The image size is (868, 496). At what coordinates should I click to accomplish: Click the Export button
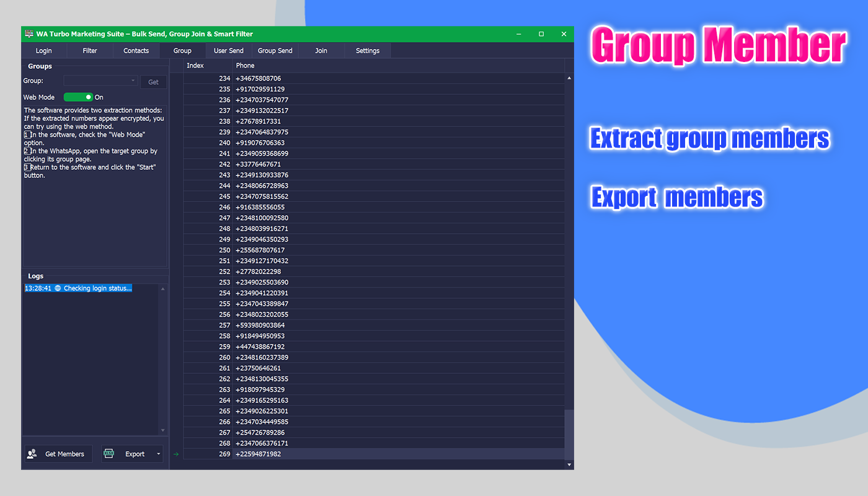point(132,454)
